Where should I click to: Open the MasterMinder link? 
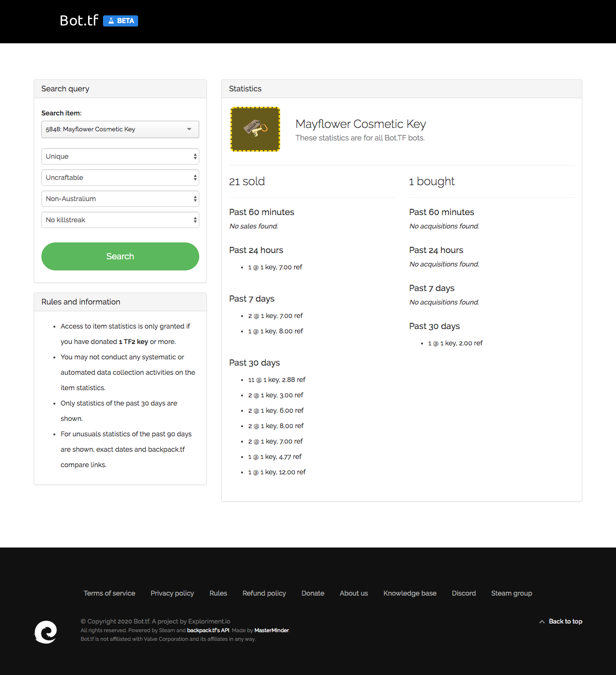[271, 630]
